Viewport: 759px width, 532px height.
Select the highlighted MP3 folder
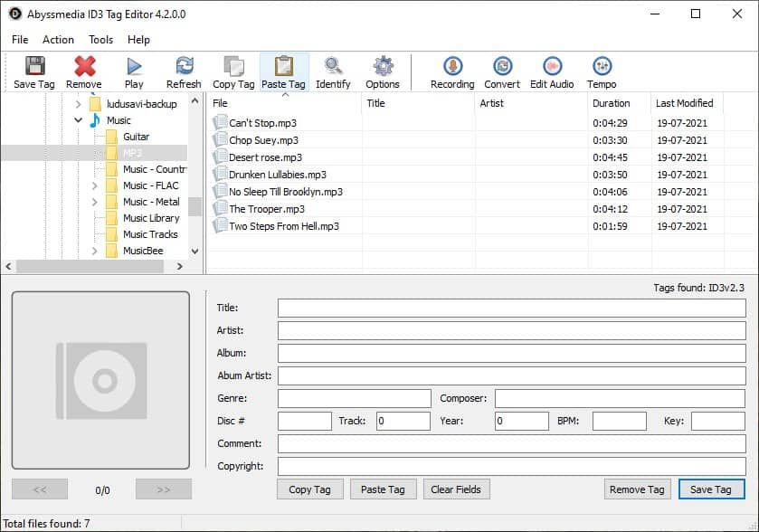(x=133, y=153)
